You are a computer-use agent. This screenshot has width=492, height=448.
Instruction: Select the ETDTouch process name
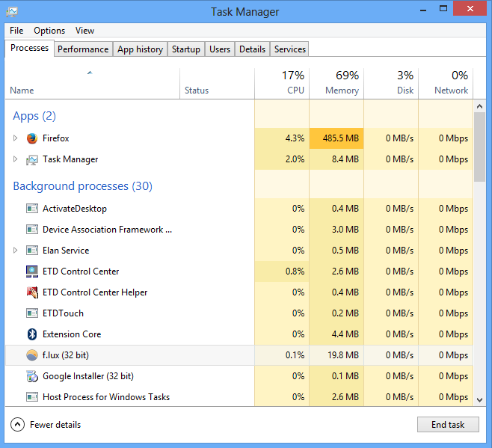click(63, 313)
